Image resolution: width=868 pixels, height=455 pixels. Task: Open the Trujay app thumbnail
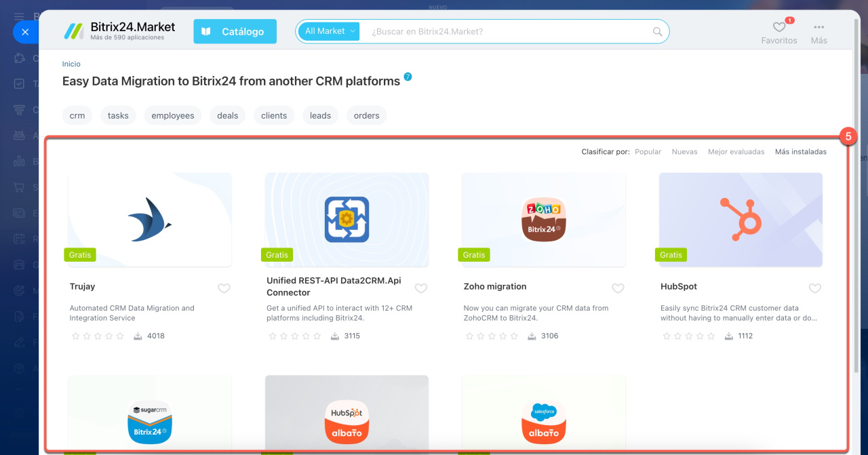click(150, 219)
